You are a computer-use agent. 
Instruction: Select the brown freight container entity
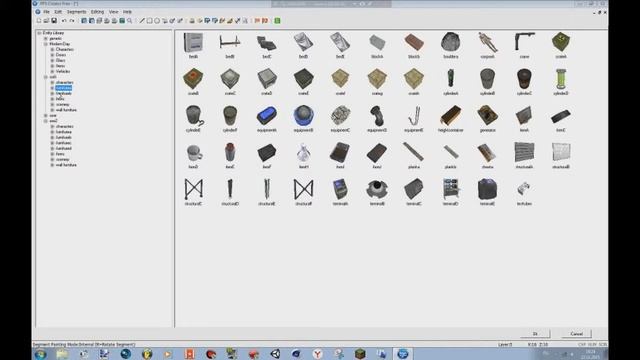451,116
